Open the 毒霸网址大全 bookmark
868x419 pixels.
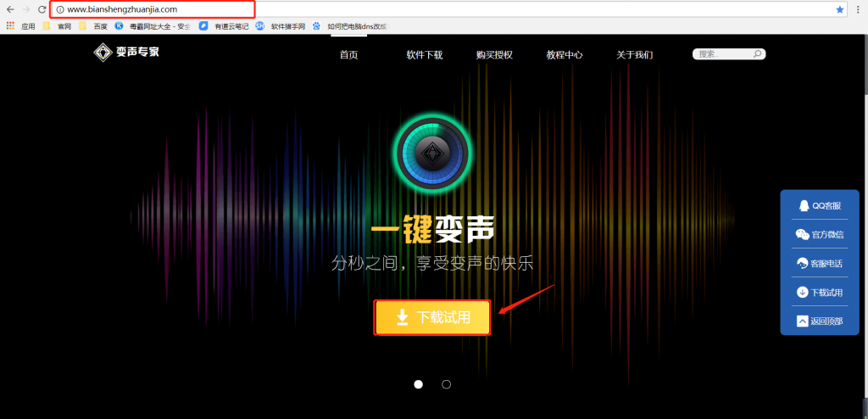(153, 25)
